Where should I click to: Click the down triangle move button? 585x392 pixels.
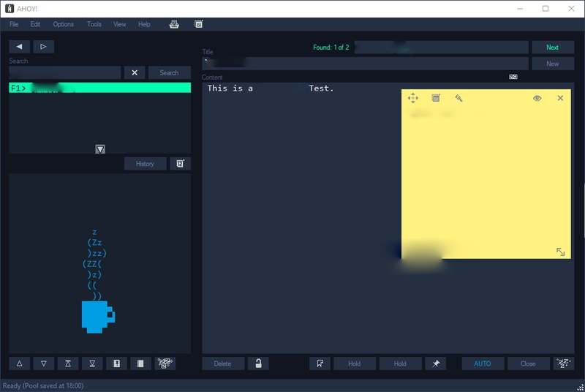[x=44, y=363]
